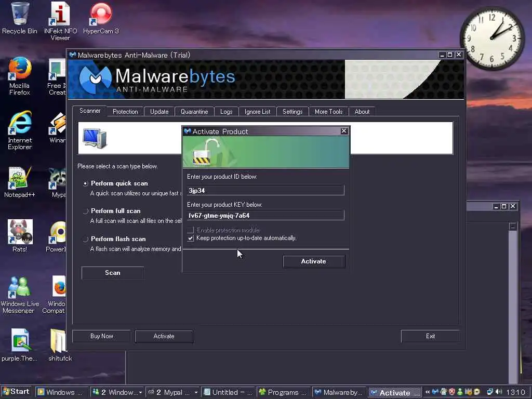Click the green Messenger buddy tray icon
Screen dimensions: 532x399
coord(460,392)
